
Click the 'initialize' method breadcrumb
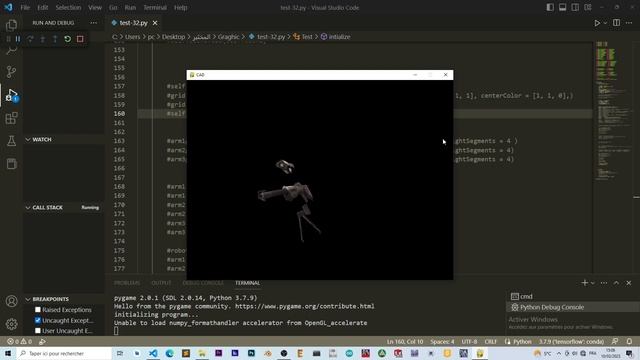336,37
